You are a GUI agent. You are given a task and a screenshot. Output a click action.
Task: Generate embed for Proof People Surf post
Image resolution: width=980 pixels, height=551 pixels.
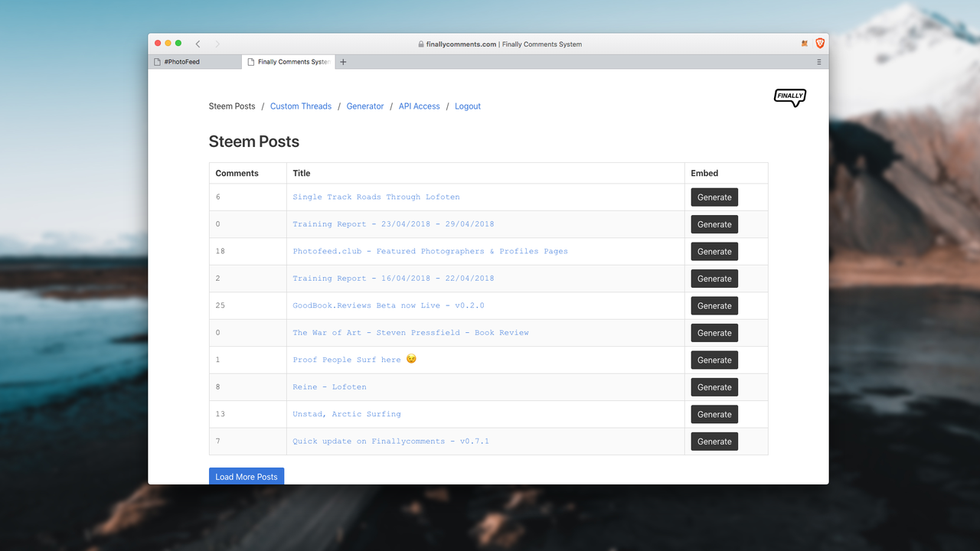coord(714,360)
